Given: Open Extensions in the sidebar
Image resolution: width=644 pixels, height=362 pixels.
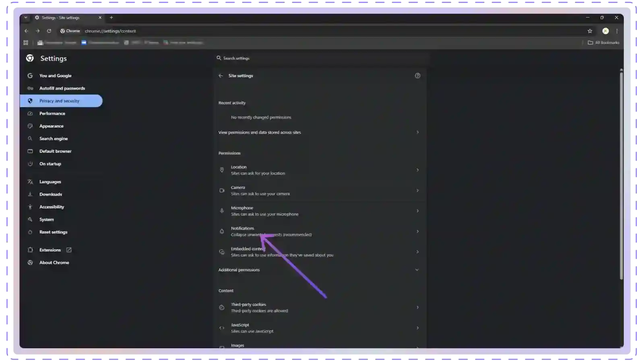Looking at the screenshot, I should click(50, 250).
